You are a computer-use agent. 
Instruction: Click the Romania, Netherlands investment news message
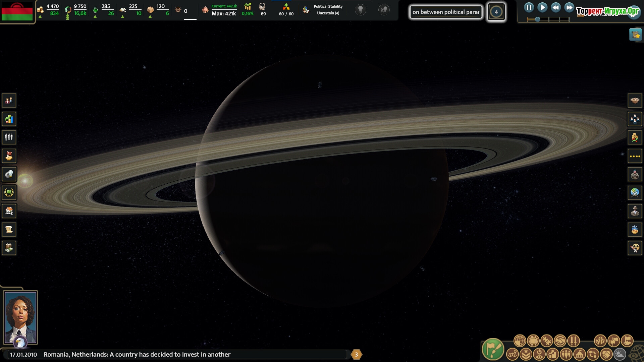[x=137, y=354]
